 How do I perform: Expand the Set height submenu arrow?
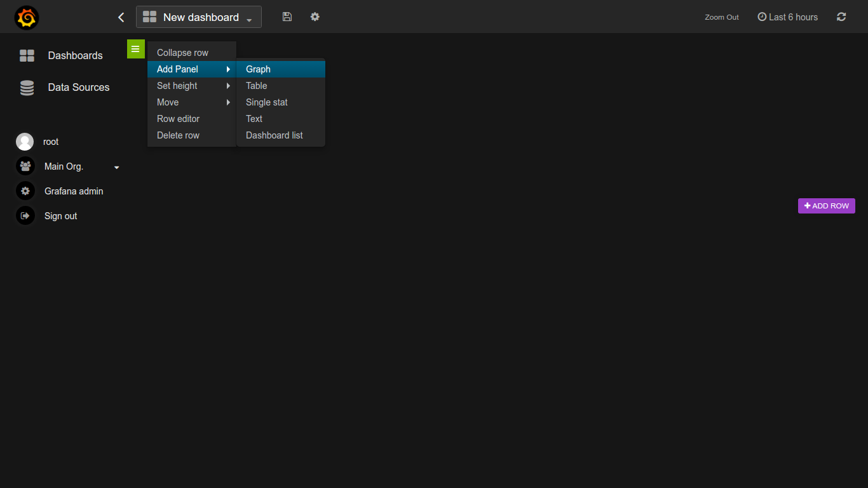click(228, 86)
